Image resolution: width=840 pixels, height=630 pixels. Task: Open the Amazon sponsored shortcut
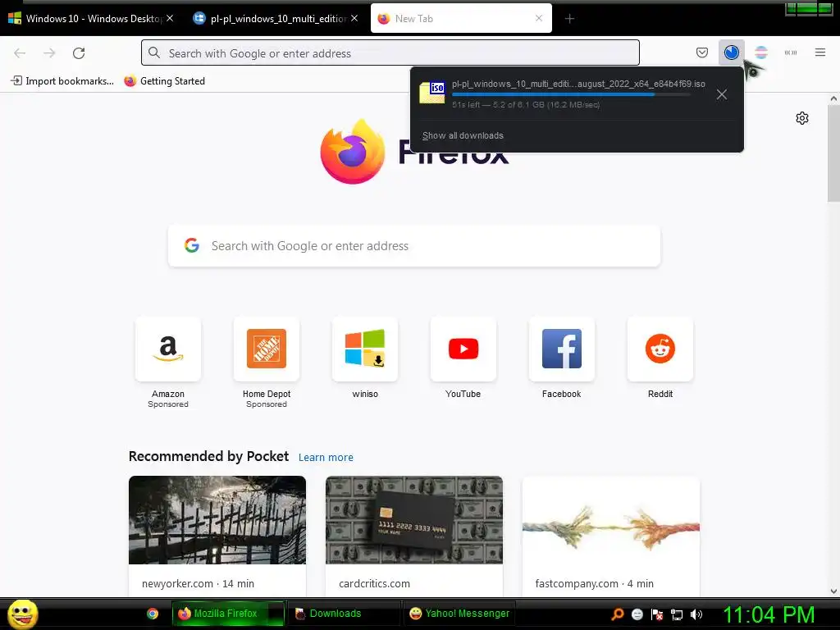coord(168,349)
